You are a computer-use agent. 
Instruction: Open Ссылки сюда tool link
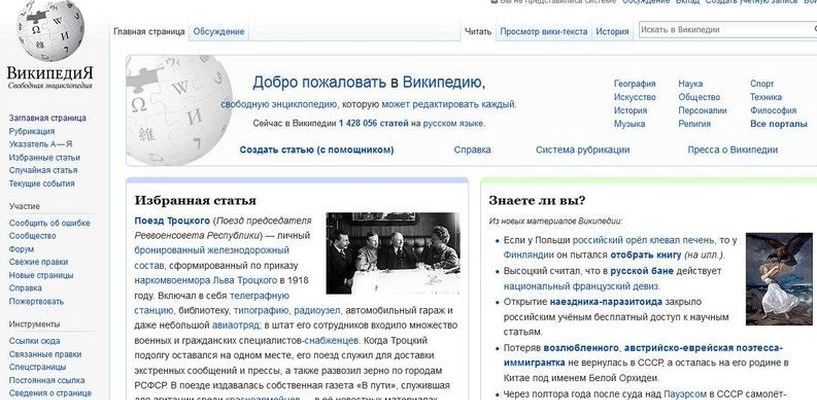pos(34,341)
